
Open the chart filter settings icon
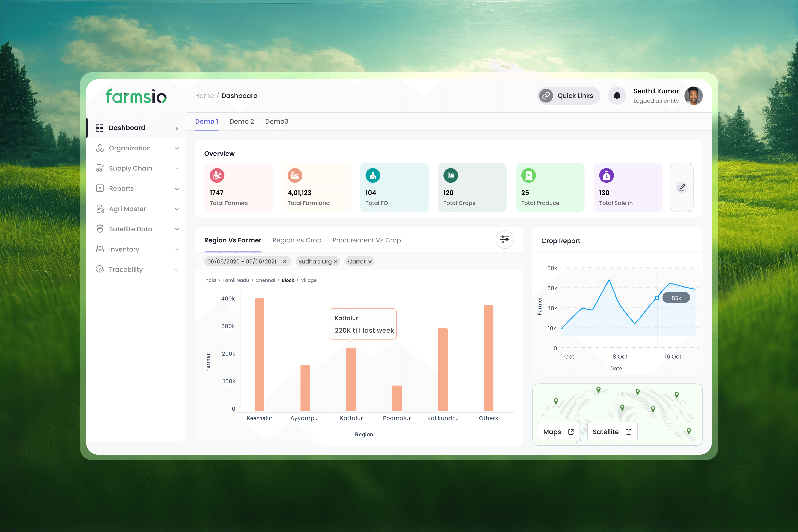[505, 240]
